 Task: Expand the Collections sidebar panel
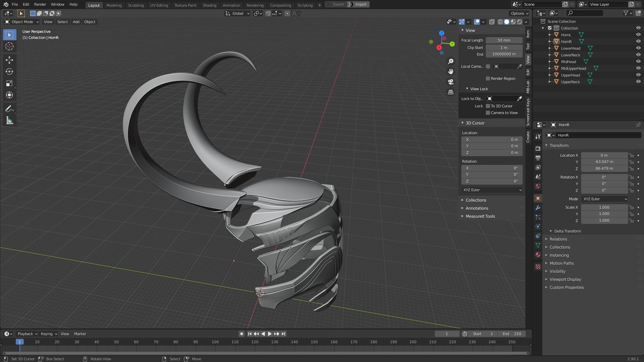coord(476,200)
